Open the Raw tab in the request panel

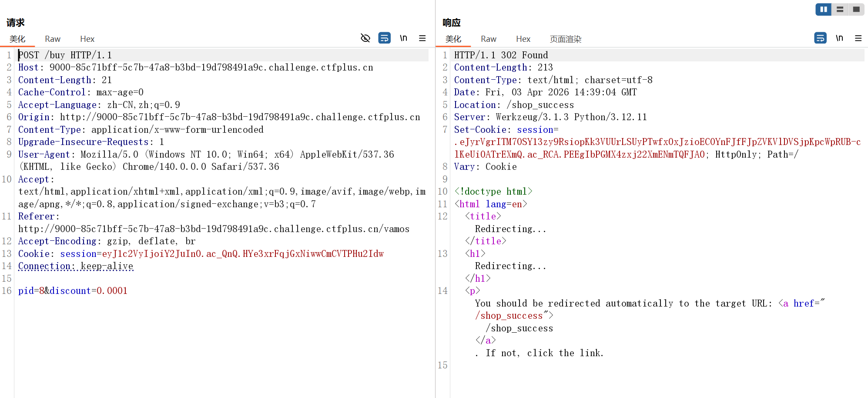(53, 39)
